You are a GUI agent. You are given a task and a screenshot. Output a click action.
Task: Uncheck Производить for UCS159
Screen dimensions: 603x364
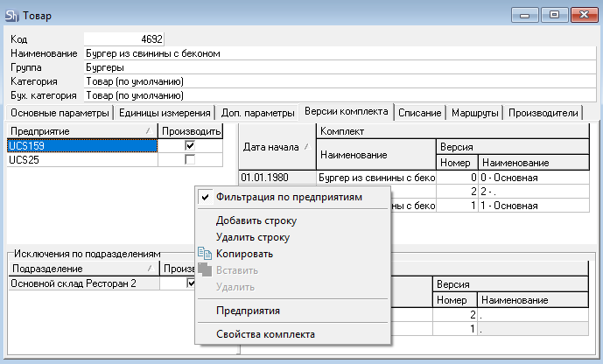tap(190, 146)
